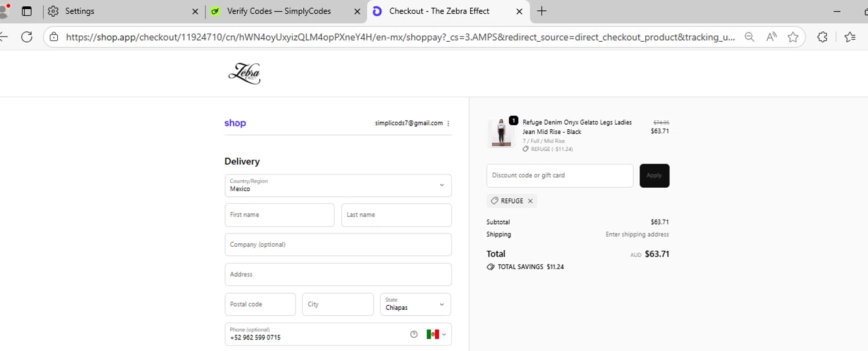Click the browser profile avatar icon
This screenshot has height=351, width=868.
[x=5, y=10]
